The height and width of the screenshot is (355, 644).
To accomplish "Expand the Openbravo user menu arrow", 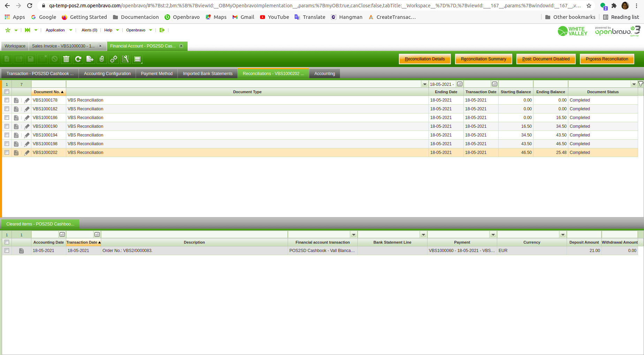I will coord(151,30).
